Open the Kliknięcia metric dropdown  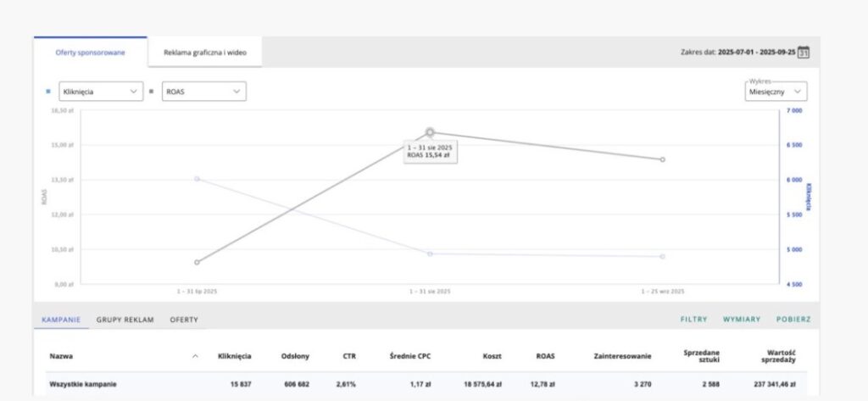pos(100,92)
